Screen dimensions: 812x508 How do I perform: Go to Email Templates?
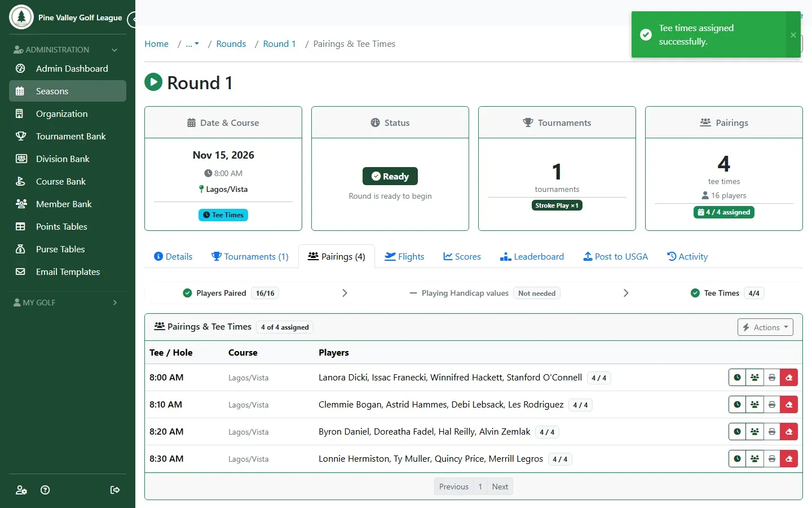click(68, 272)
